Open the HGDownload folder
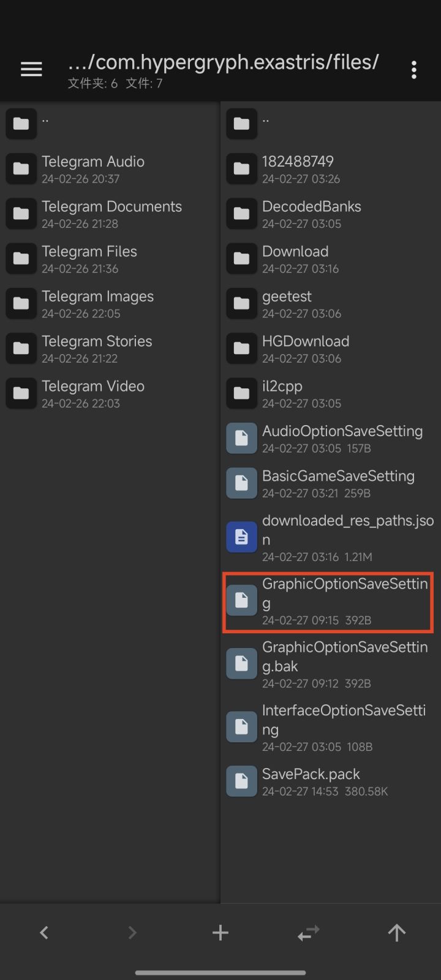This screenshot has width=441, height=980. click(306, 348)
